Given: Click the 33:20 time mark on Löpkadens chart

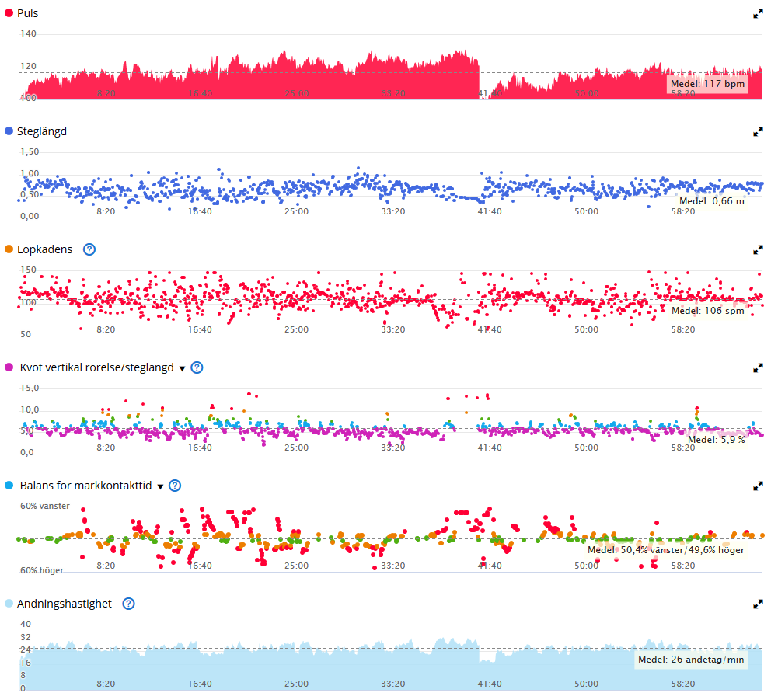Looking at the screenshot, I should click(392, 329).
